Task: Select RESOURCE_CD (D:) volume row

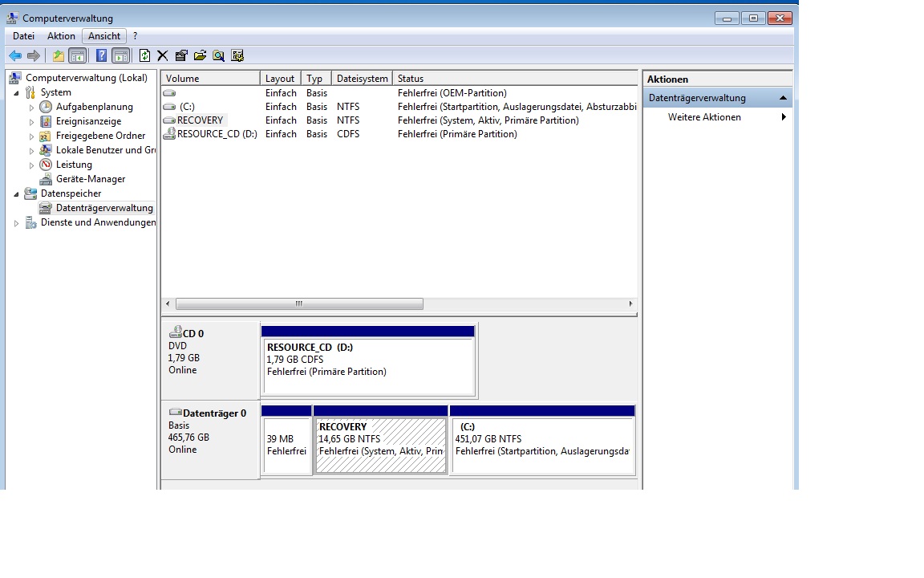Action: point(399,134)
